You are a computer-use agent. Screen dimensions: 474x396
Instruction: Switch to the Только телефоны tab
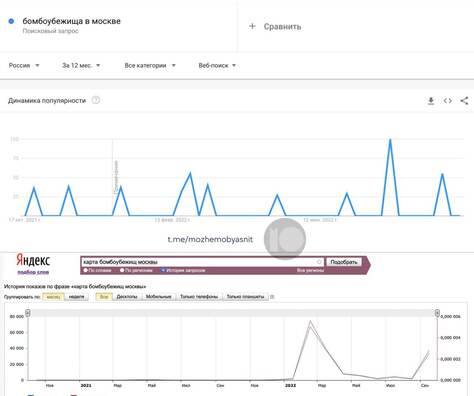[199, 297]
